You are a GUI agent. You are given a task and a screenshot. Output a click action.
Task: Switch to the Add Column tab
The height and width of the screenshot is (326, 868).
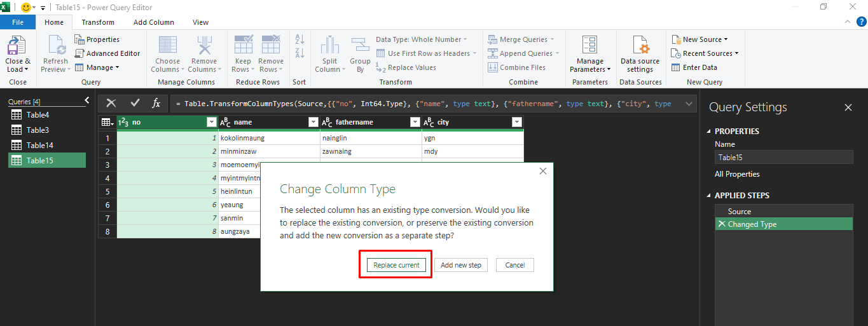click(x=154, y=22)
